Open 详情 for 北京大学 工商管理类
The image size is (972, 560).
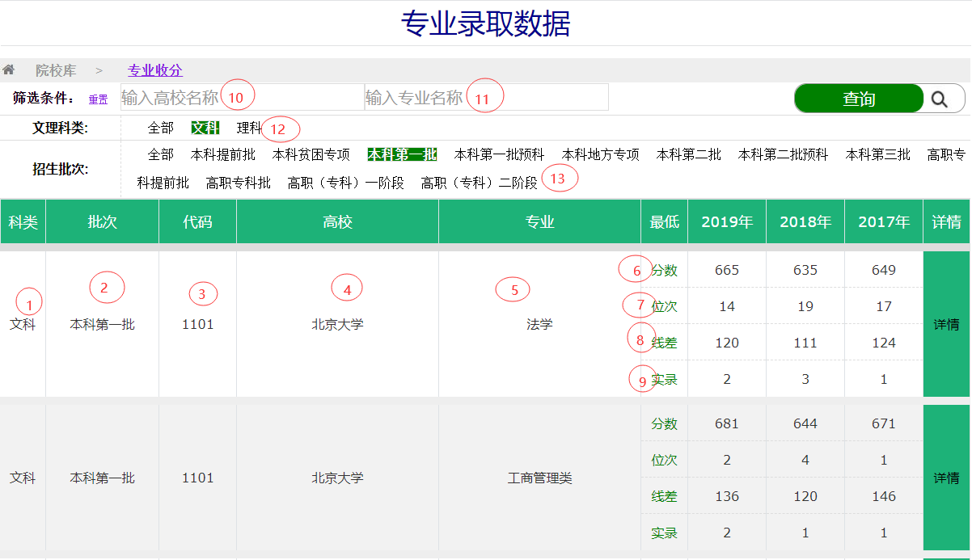946,478
